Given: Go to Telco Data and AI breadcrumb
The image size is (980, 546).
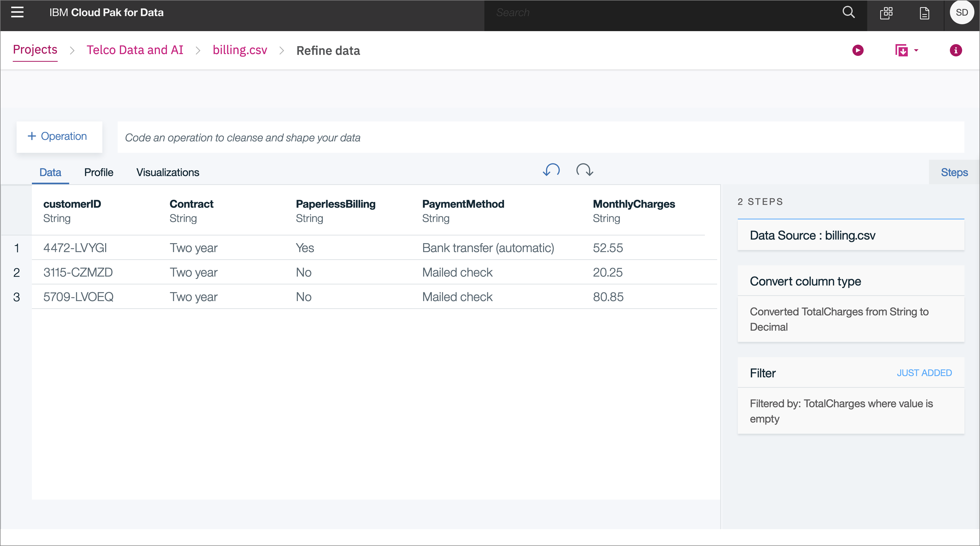Looking at the screenshot, I should [135, 50].
